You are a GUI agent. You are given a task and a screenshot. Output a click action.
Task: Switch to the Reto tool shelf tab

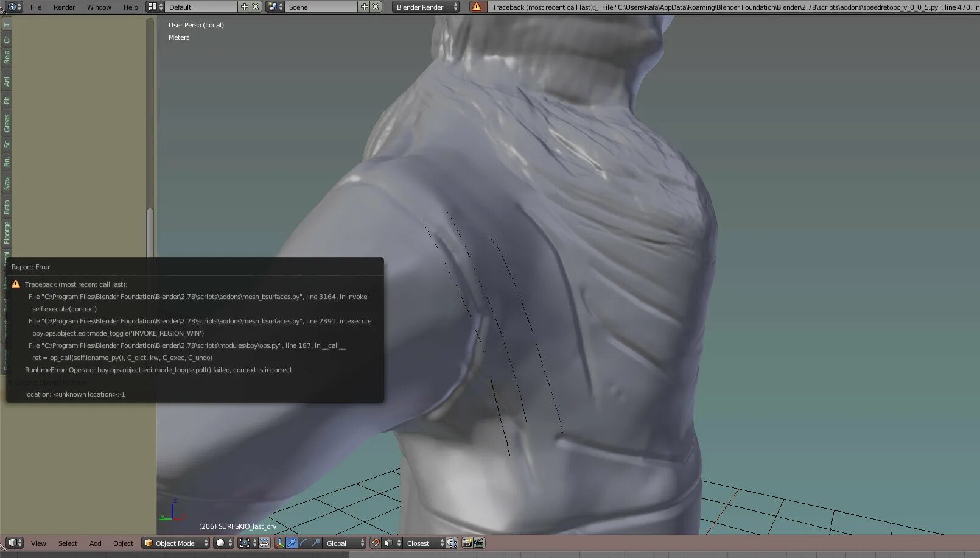7,207
